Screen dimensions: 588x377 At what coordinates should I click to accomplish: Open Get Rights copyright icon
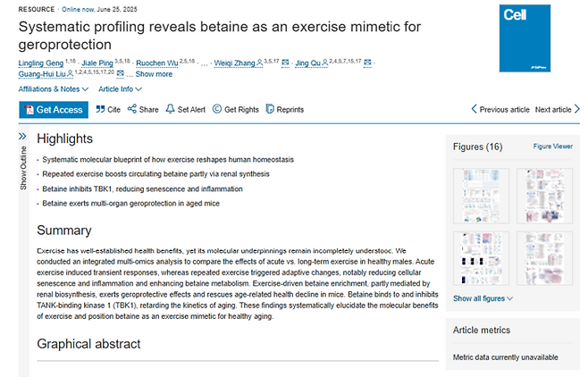pos(218,110)
